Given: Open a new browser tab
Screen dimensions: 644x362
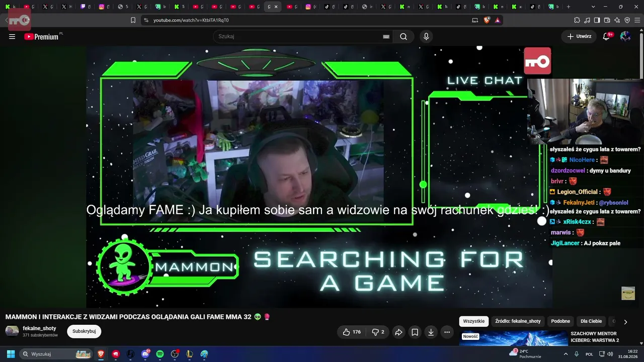Looking at the screenshot, I should [569, 7].
